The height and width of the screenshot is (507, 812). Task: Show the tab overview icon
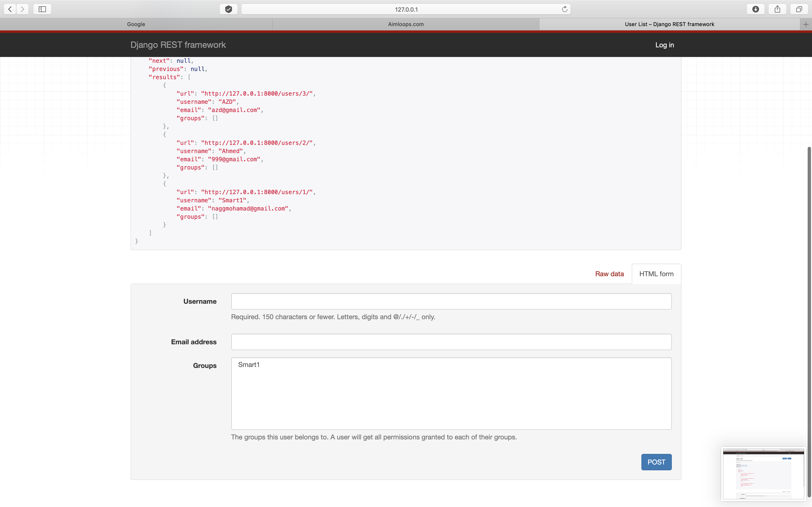coord(799,9)
